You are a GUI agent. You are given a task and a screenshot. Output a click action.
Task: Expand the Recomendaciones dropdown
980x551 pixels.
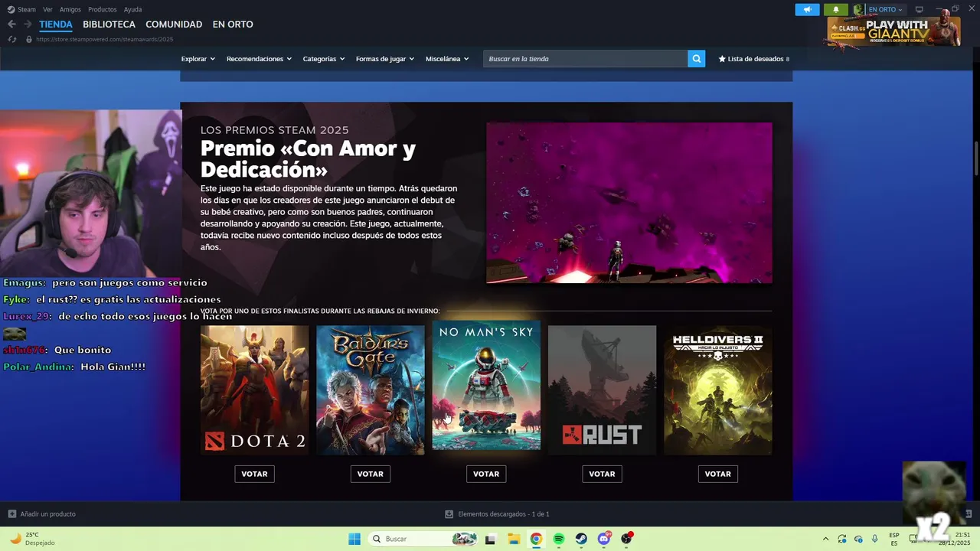tap(259, 59)
